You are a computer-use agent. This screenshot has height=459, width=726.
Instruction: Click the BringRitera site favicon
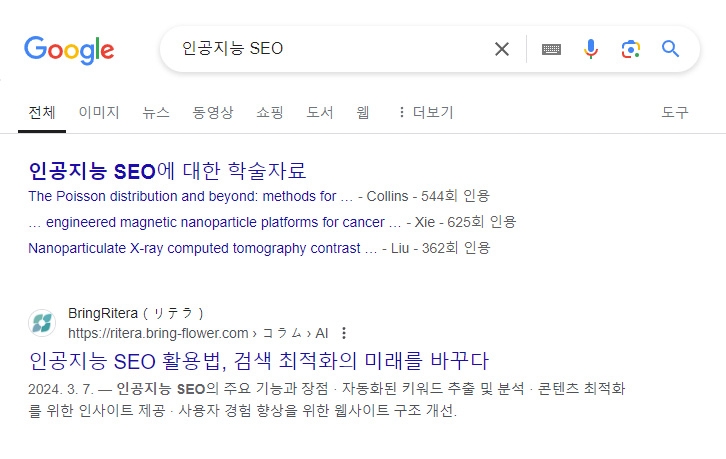(42, 323)
